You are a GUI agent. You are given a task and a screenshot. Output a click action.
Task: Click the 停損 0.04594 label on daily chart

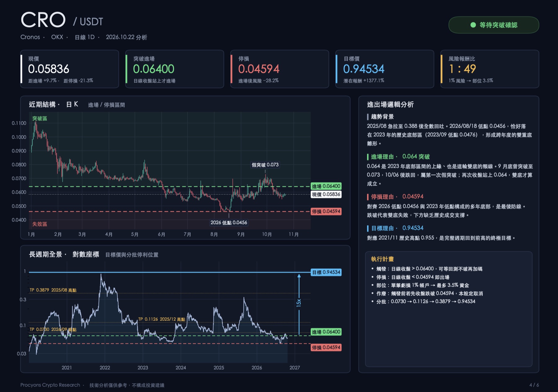326,211
